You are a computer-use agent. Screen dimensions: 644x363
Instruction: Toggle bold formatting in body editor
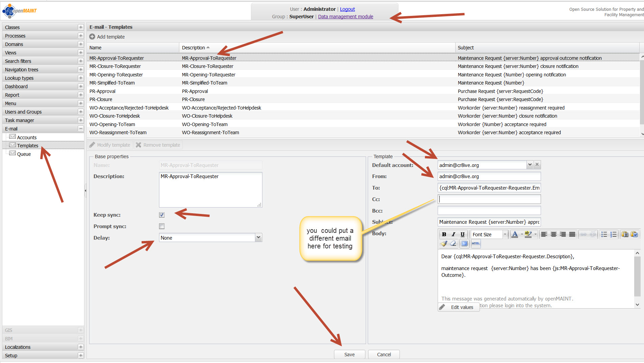click(x=444, y=234)
